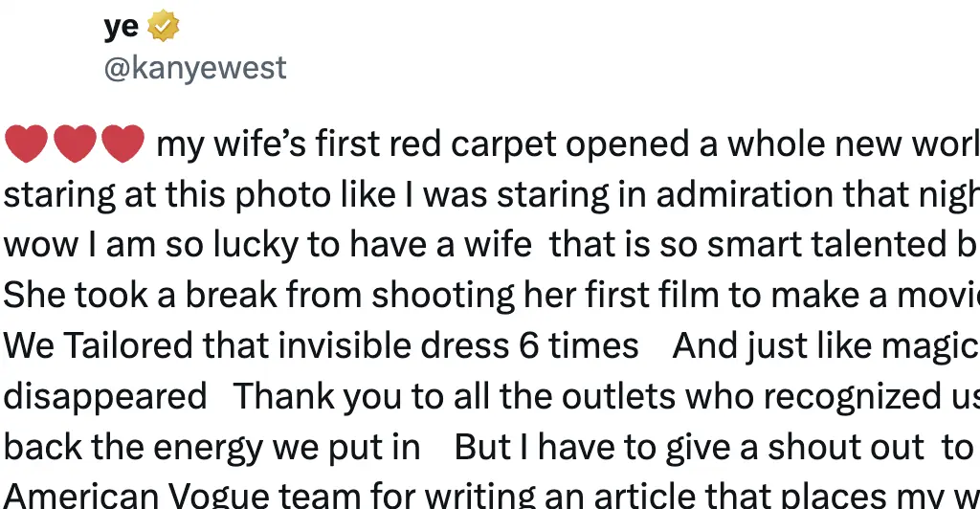This screenshot has height=509, width=980.
Task: Click "back the energy we put in"
Action: [x=212, y=447]
